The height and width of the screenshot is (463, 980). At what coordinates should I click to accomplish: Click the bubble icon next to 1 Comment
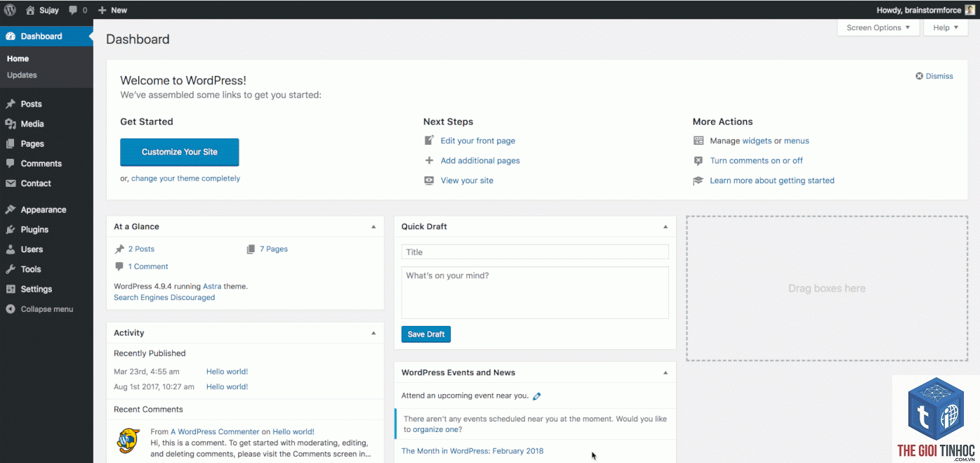tap(119, 266)
